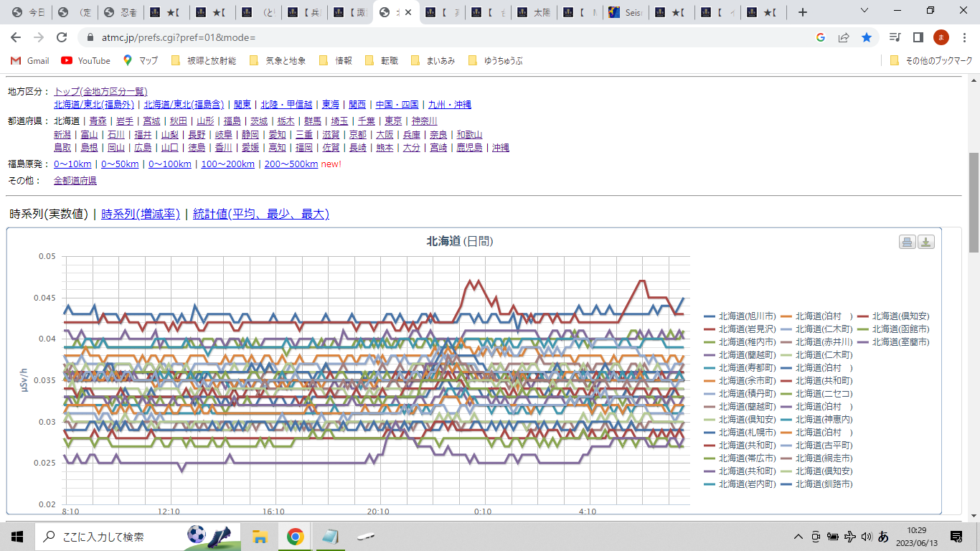Hide the 北海道(釧路市) series
This screenshot has width=980, height=551.
click(816, 484)
